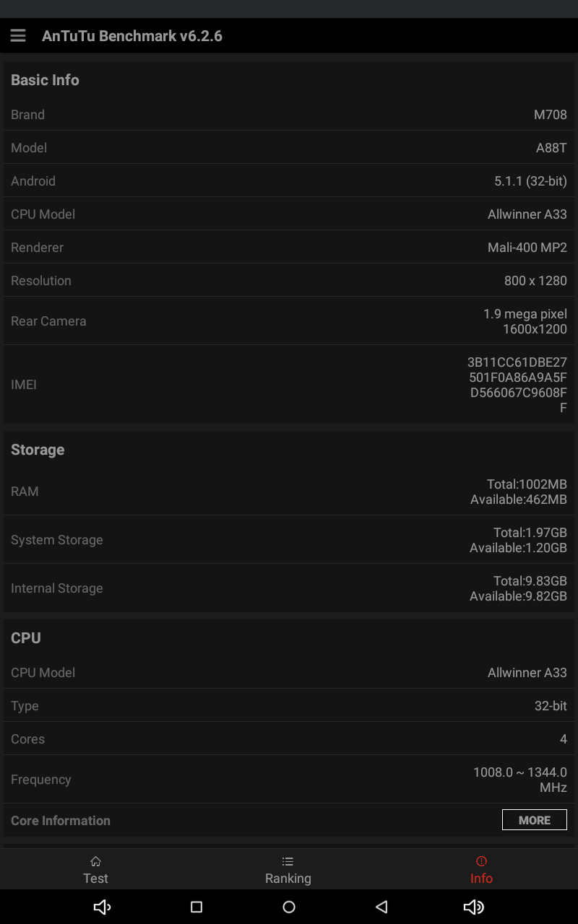The image size is (578, 924).
Task: Tap the Test tab home icon
Action: pyautogui.click(x=95, y=861)
